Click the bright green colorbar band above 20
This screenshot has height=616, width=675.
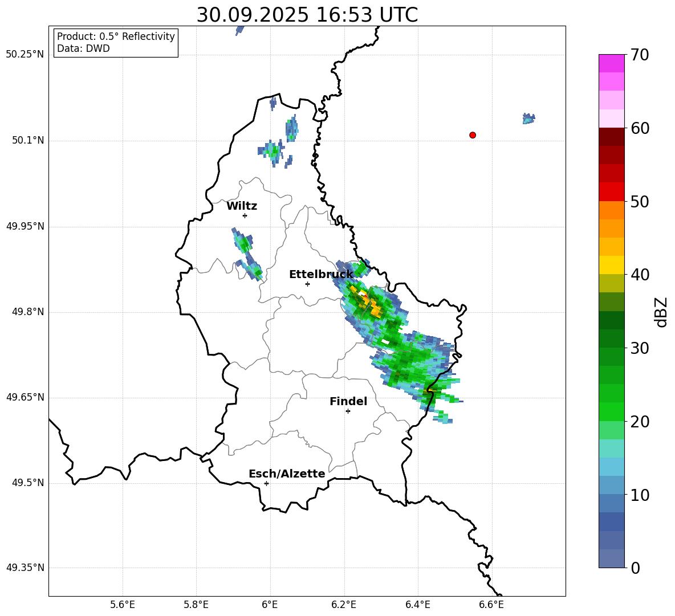(612, 411)
